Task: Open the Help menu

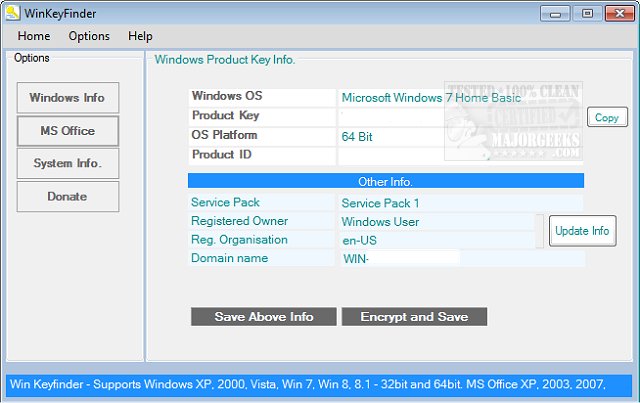Action: (x=140, y=36)
